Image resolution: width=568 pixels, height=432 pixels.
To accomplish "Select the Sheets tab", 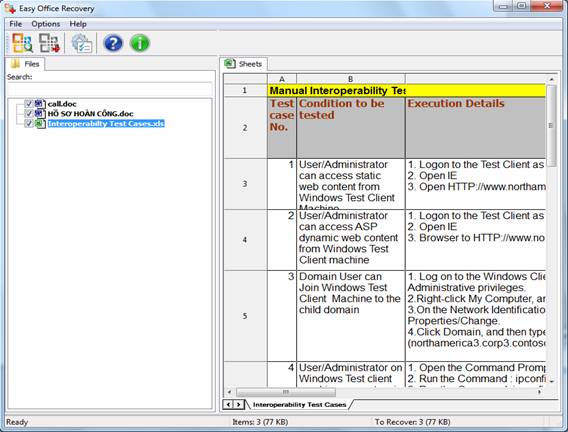I will point(243,64).
